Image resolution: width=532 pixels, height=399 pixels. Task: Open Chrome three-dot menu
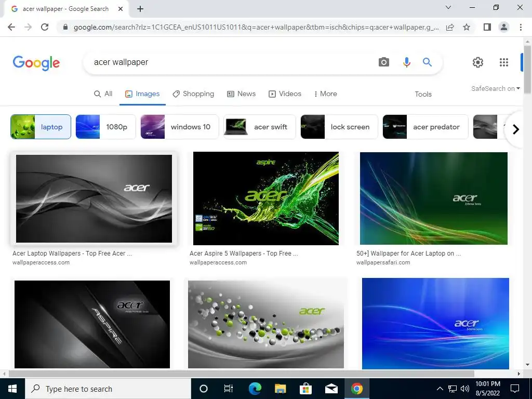pos(521,27)
